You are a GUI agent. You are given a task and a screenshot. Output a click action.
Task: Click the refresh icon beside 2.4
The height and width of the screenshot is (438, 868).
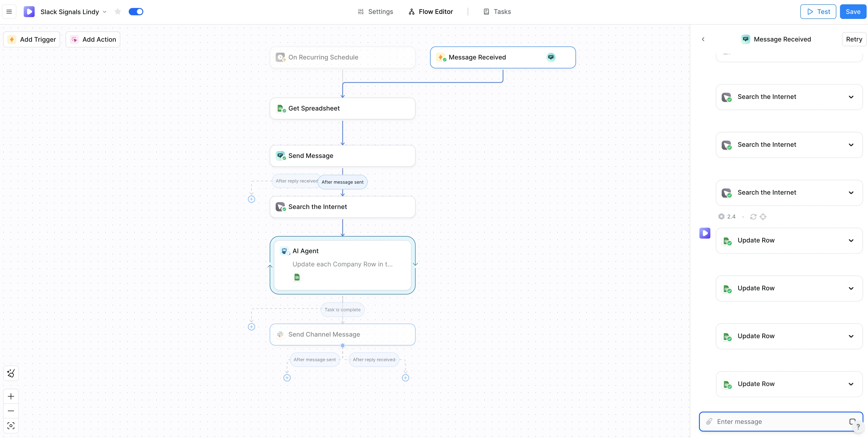pyautogui.click(x=753, y=216)
